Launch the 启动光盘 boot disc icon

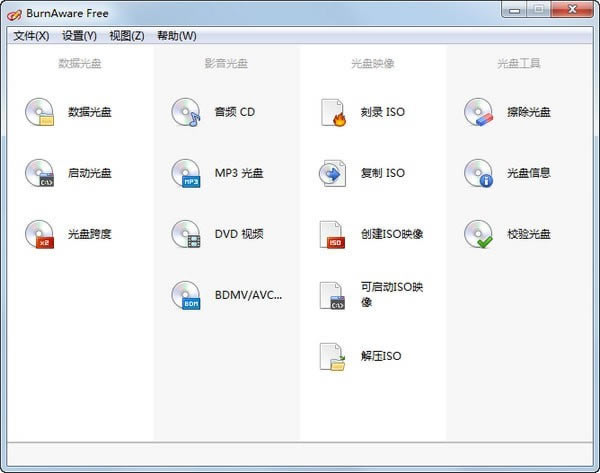click(39, 173)
